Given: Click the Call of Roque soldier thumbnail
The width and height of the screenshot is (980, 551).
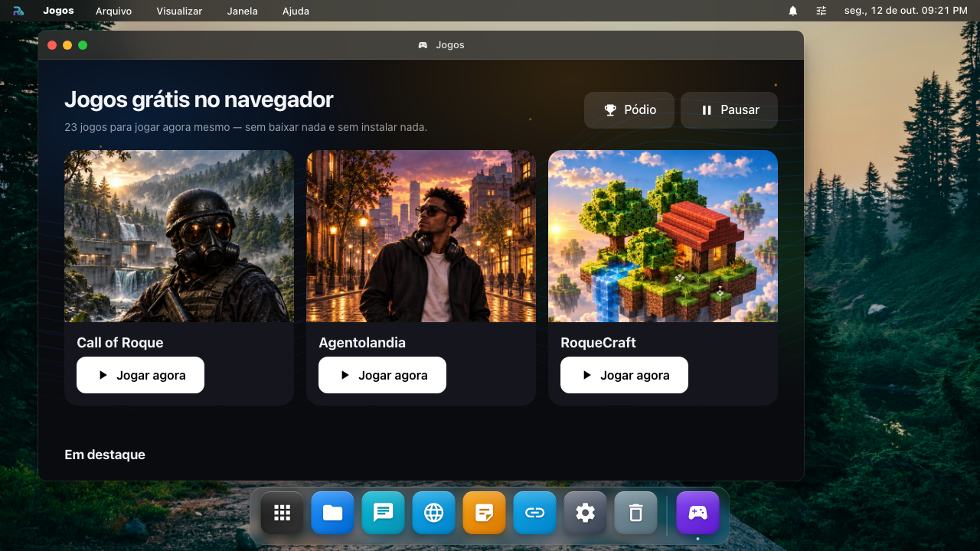Looking at the screenshot, I should click(x=179, y=236).
